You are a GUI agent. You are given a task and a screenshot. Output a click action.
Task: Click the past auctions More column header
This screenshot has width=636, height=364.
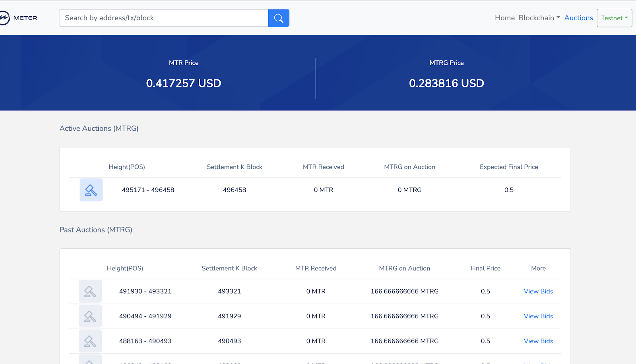coord(538,268)
